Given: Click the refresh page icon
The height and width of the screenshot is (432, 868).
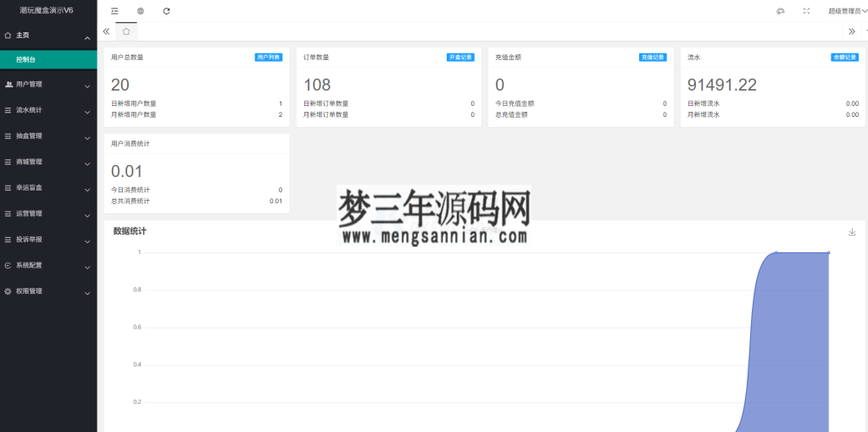Looking at the screenshot, I should click(167, 11).
